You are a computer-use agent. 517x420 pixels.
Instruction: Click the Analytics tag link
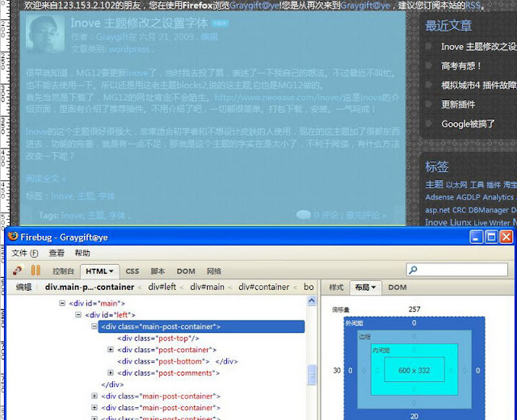tap(498, 197)
